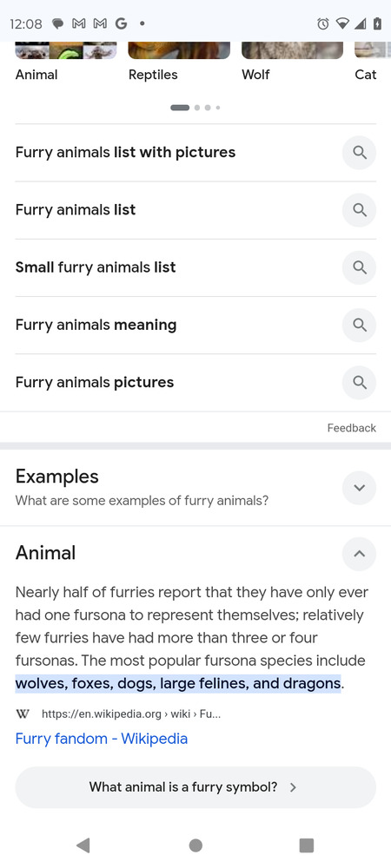The image size is (391, 868).
Task: Expand the Examples section chevron
Action: click(x=360, y=488)
